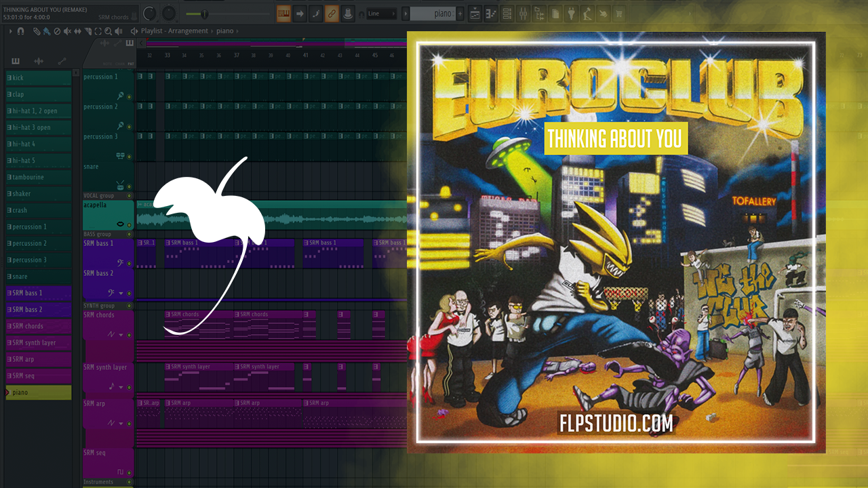
Task: Open the Mixer window icon
Action: click(524, 14)
